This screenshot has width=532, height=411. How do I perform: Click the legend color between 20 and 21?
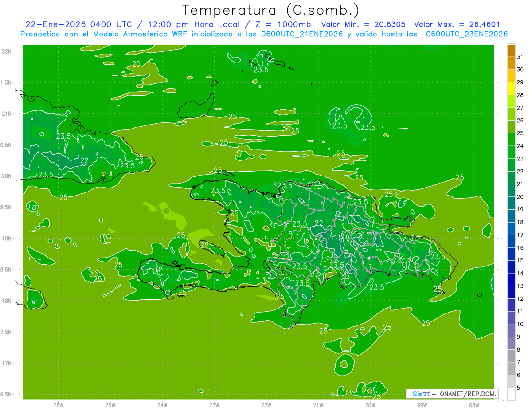(x=511, y=191)
